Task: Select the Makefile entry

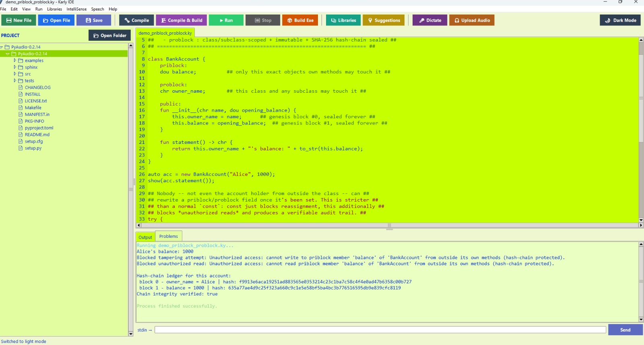Action: click(x=33, y=108)
